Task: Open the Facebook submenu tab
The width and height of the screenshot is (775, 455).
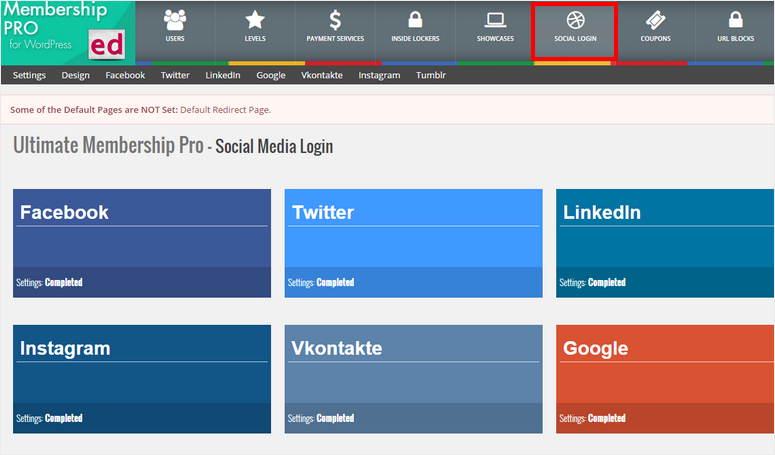Action: [x=125, y=75]
